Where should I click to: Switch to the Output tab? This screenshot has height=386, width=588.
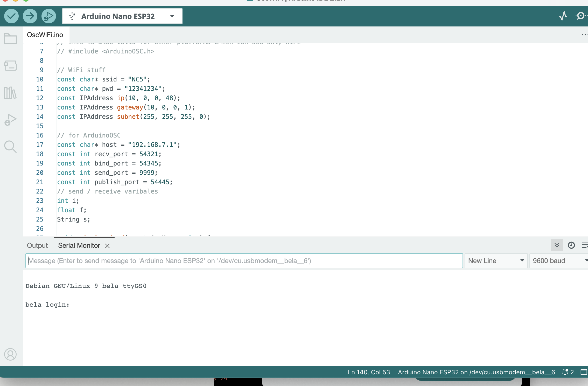[37, 245]
